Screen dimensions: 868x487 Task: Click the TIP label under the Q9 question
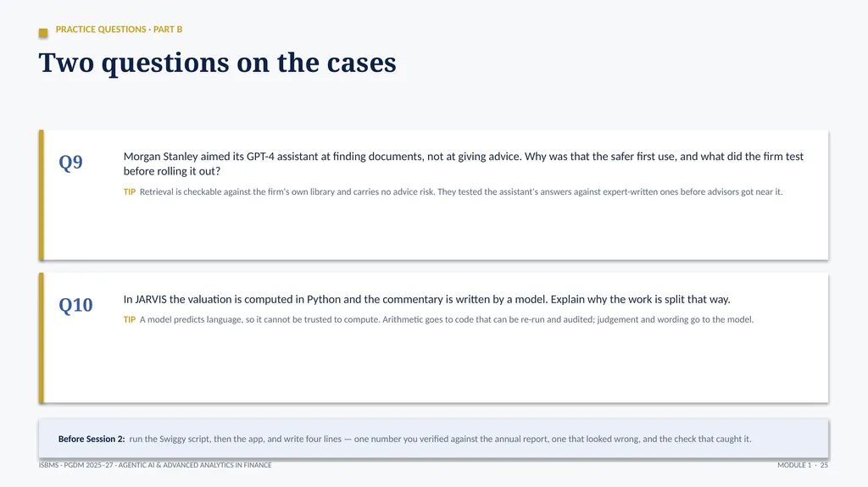coord(130,192)
